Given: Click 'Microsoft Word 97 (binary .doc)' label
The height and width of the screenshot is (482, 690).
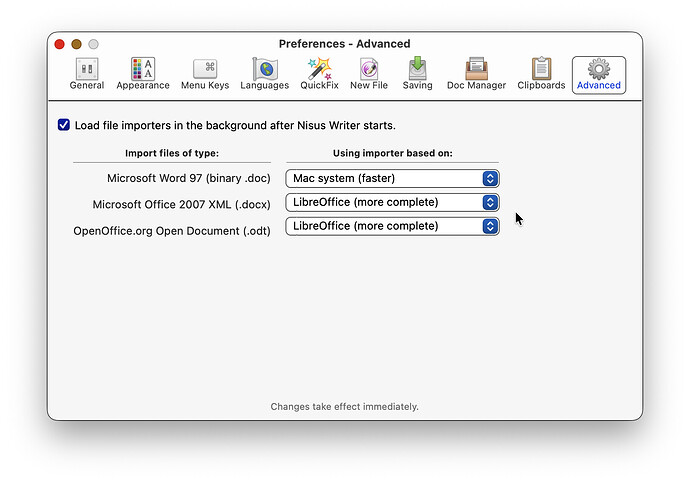Looking at the screenshot, I should (x=188, y=178).
